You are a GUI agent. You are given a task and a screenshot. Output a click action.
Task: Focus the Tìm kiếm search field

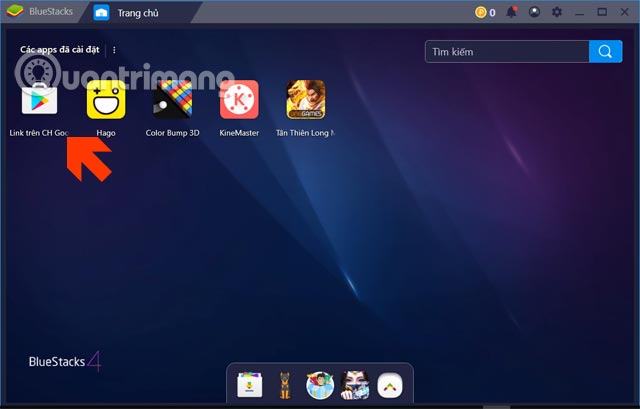coord(507,51)
